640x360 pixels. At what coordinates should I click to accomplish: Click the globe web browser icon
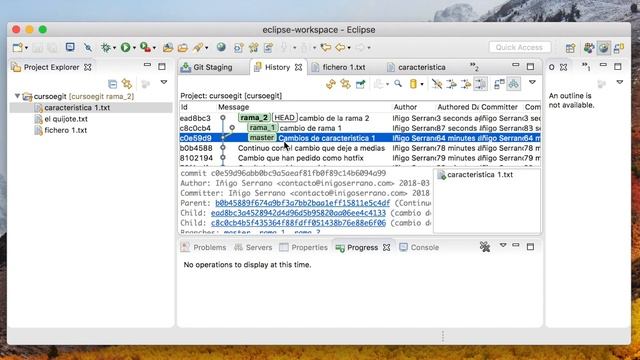tap(221, 47)
